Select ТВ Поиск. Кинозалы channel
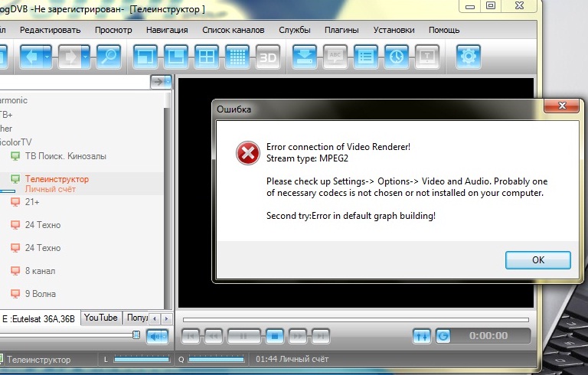The height and width of the screenshot is (375, 588). [65, 156]
